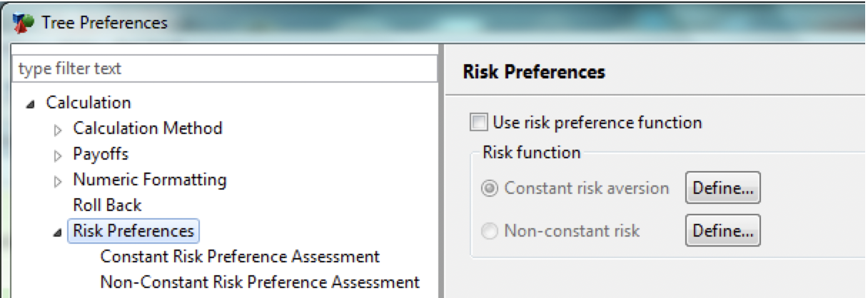Image resolution: width=868 pixels, height=298 pixels.
Task: Open Non-Constant Risk Preference Assessment page
Action: tap(260, 281)
